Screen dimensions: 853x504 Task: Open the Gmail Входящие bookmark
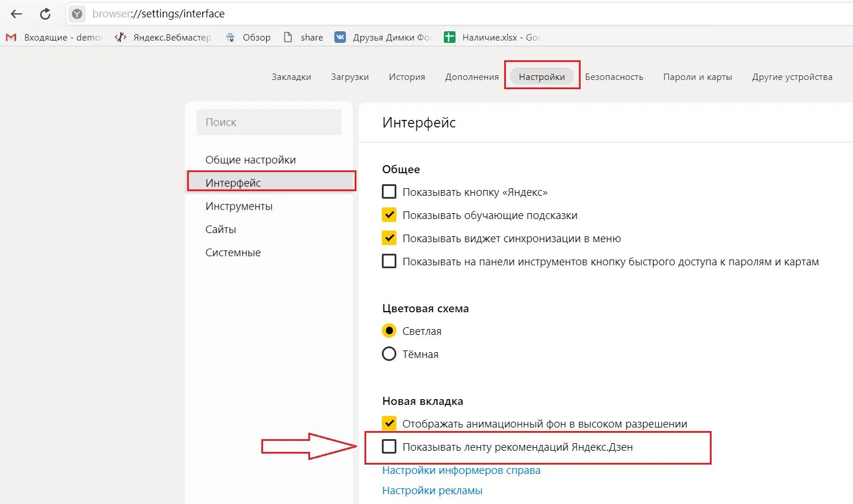tap(53, 38)
